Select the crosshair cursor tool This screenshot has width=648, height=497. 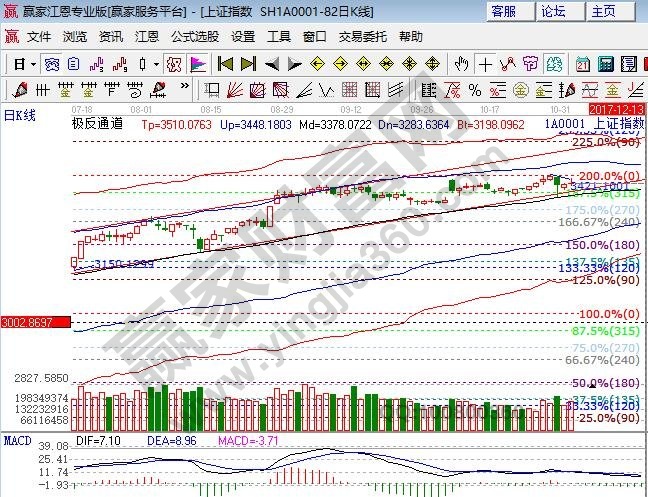coord(485,64)
